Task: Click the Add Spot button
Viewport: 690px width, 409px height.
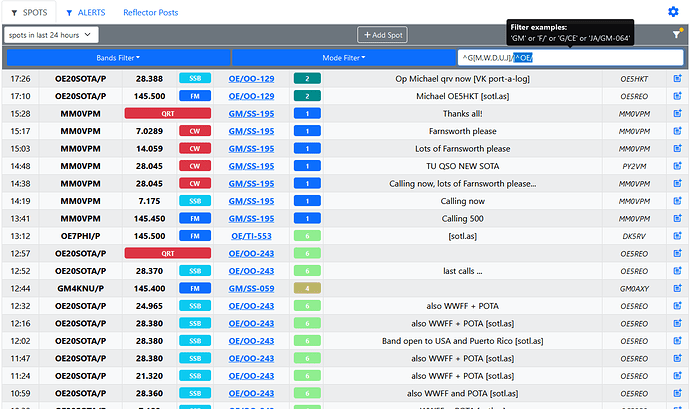Action: click(x=382, y=35)
